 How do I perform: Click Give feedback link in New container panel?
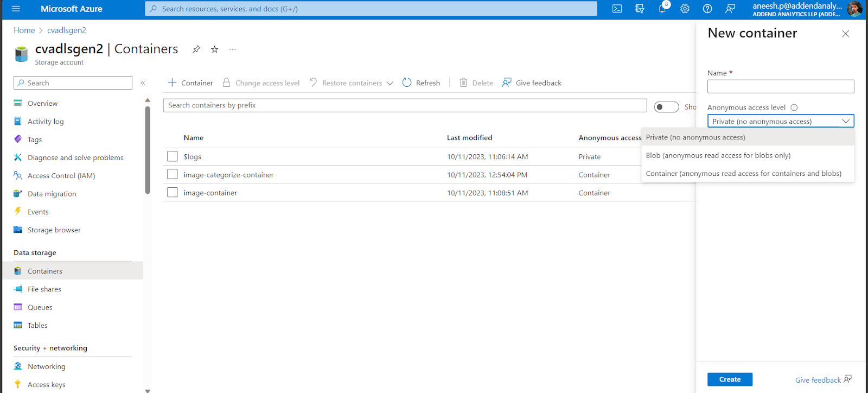click(823, 380)
